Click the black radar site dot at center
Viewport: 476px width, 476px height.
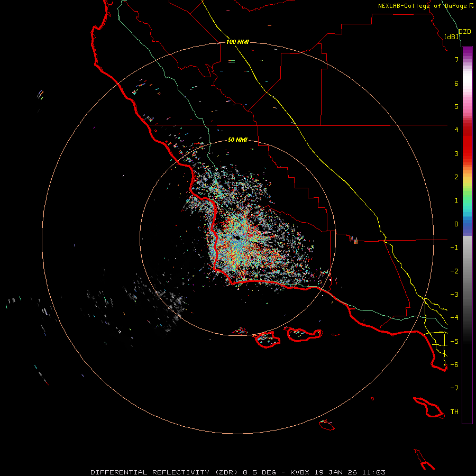pyautogui.click(x=237, y=238)
